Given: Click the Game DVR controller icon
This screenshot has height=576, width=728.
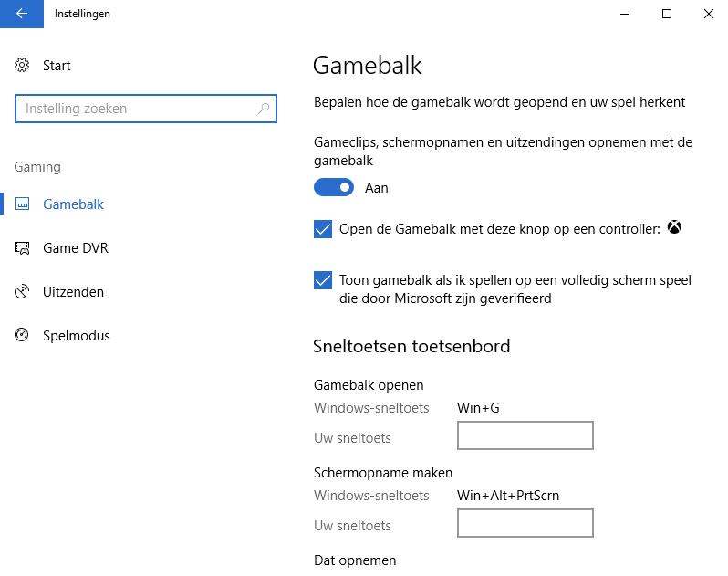Looking at the screenshot, I should pyautogui.click(x=22, y=248).
